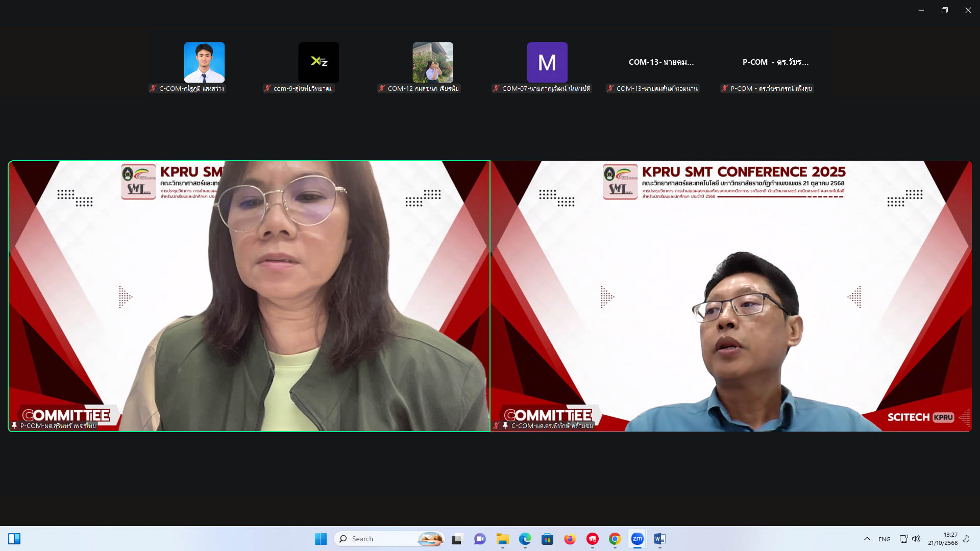Click the COM-13 participant name tile
This screenshot has width=980, height=551.
pos(661,62)
